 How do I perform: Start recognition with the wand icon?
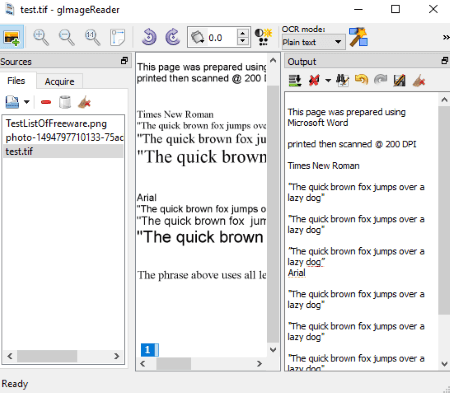point(358,37)
